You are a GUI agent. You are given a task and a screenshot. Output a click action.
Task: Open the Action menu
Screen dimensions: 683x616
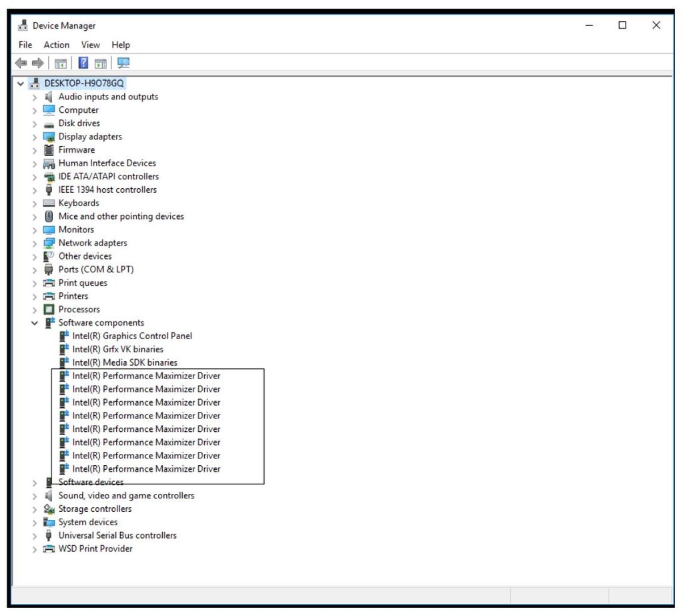coord(56,45)
